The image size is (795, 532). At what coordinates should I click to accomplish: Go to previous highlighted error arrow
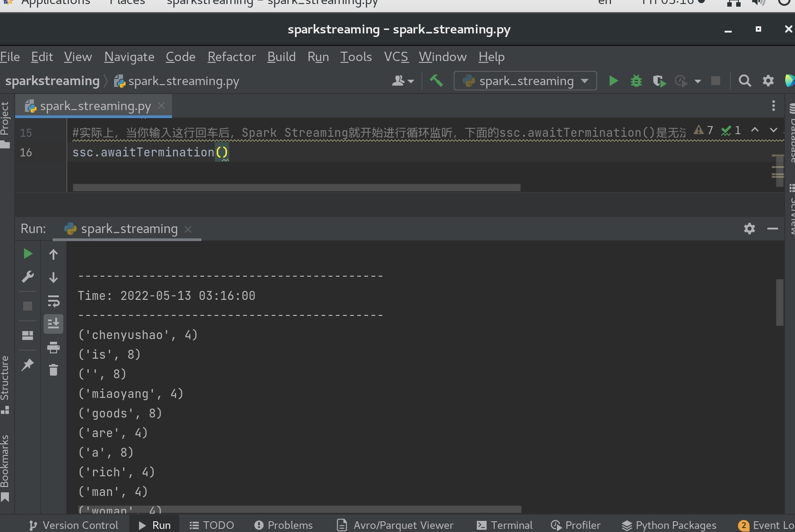[x=755, y=130]
